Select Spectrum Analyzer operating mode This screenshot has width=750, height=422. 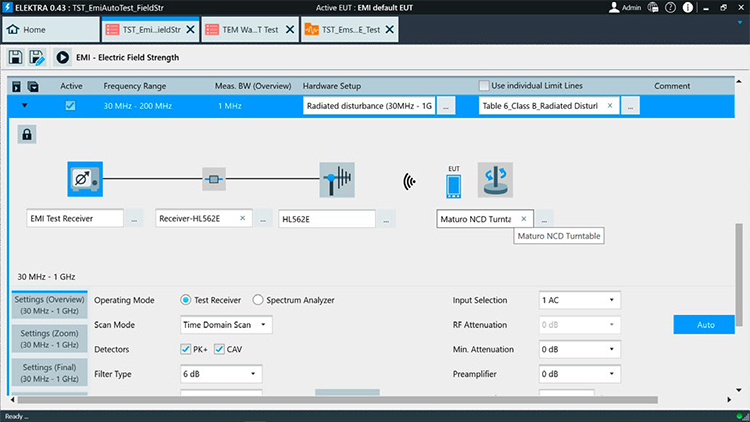point(259,300)
